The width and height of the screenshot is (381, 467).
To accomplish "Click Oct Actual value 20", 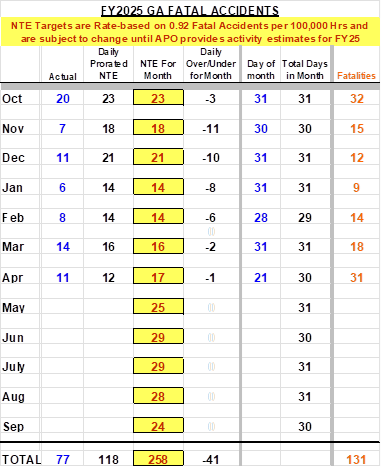I will tap(63, 99).
